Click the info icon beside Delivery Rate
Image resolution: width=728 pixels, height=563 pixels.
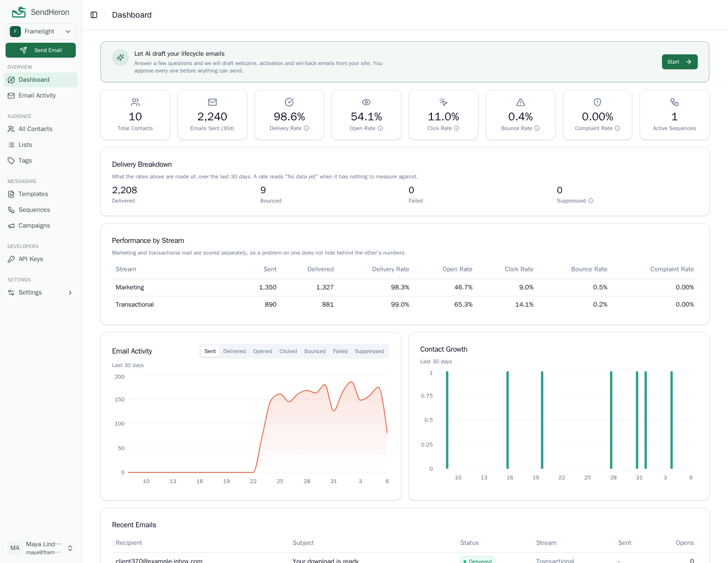coord(306,128)
